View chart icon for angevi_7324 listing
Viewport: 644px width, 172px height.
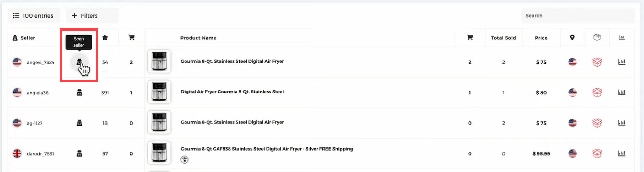pos(621,62)
